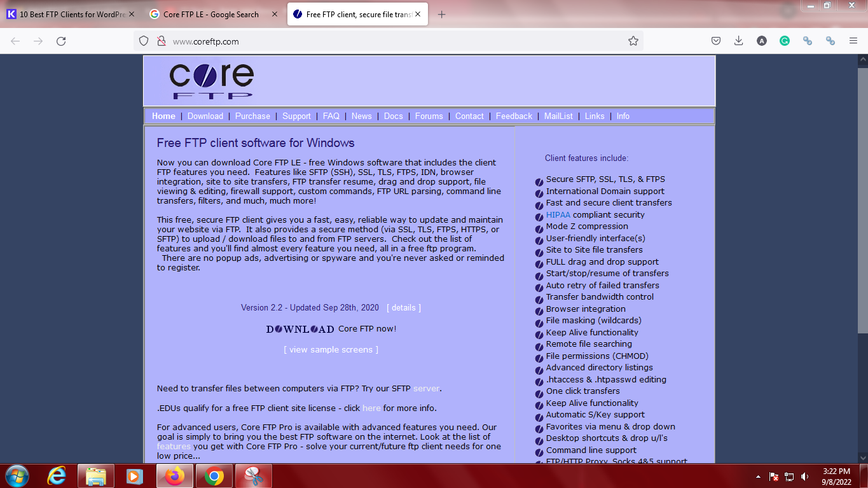Click the address bar showing www.coreftp.com
The width and height of the screenshot is (868, 488).
(x=388, y=41)
